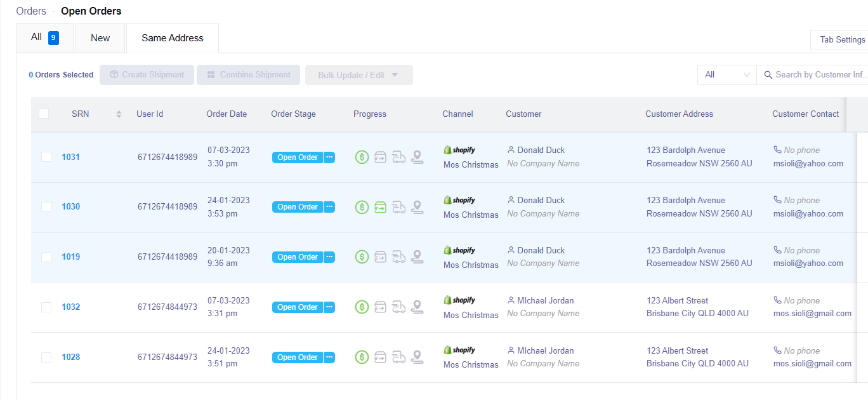Click the packing box icon for order 1028
Viewport: 868px width, 400px height.
380,357
